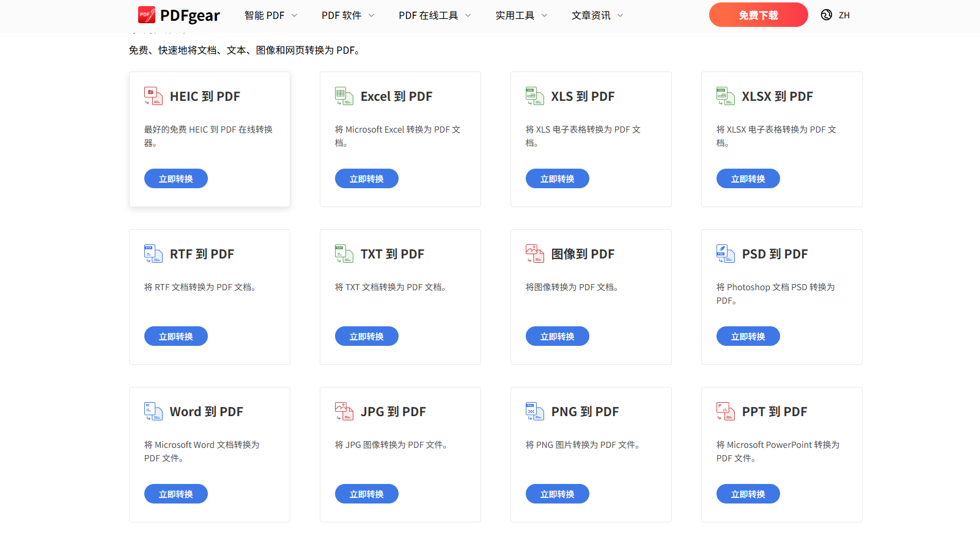Image resolution: width=980 pixels, height=542 pixels.
Task: Click 立即转换 under Excel 到 PDF
Action: (x=367, y=178)
